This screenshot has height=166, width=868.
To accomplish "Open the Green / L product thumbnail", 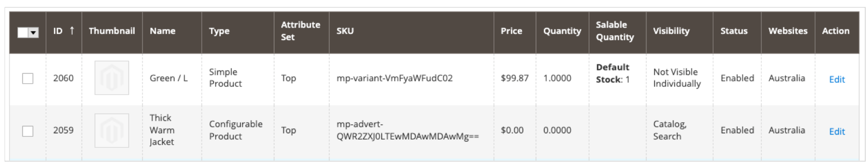I will pos(112,78).
